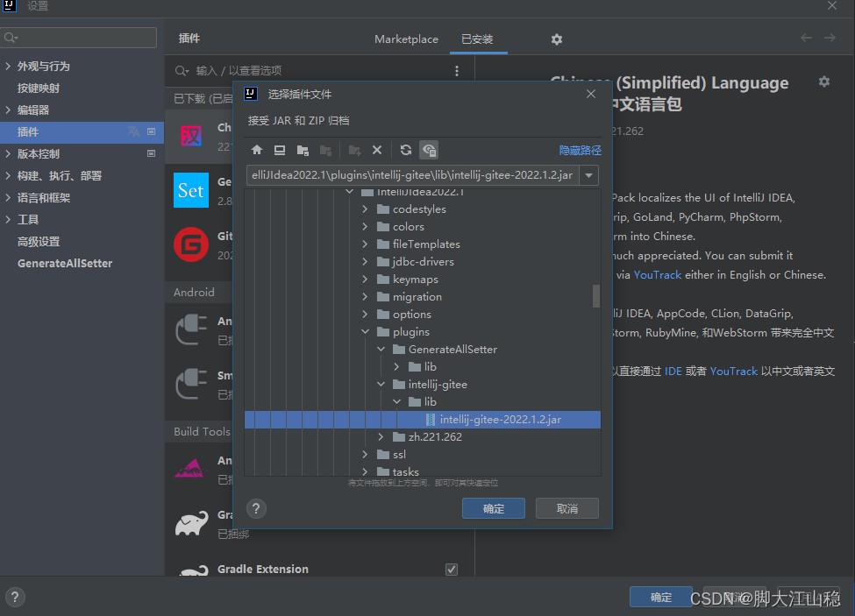Expand fileTemplates folder
Viewport: 855px width, 616px height.
tap(365, 244)
